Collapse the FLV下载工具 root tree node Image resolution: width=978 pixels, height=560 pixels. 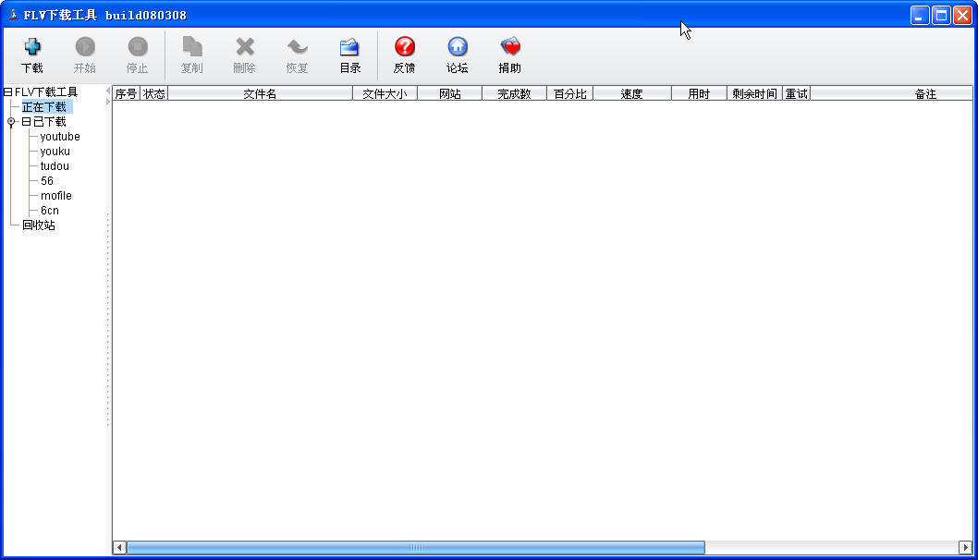tap(7, 92)
